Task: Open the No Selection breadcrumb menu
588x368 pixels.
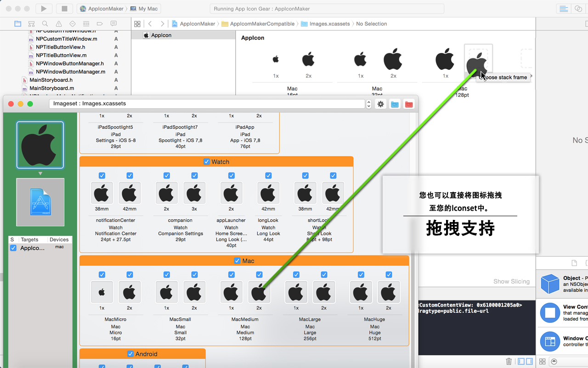Action: point(372,24)
